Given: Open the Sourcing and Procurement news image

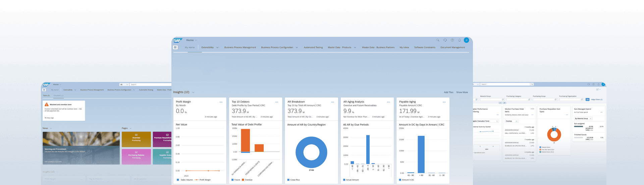Looking at the screenshot, I should pos(81,148).
